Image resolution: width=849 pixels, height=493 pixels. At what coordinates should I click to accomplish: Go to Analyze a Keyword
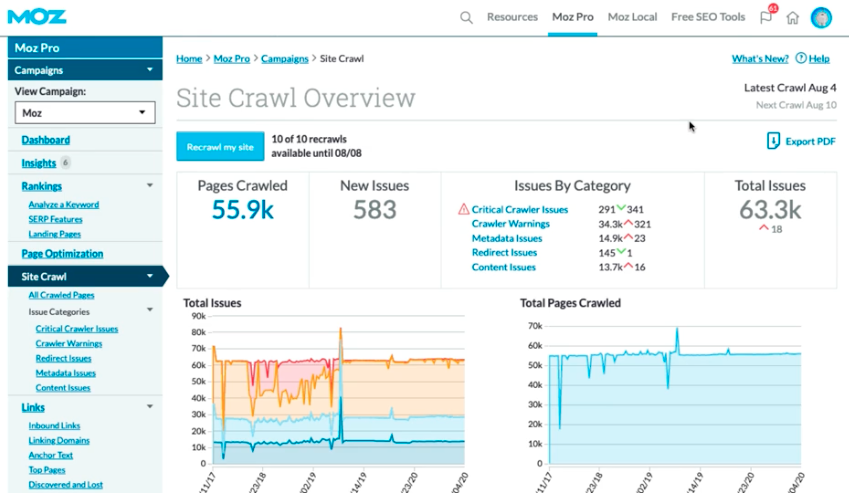(x=63, y=205)
